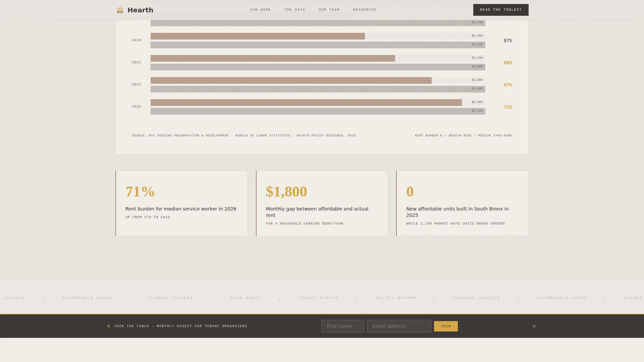Focus the First name field
This screenshot has width=644, height=362.
click(x=342, y=326)
